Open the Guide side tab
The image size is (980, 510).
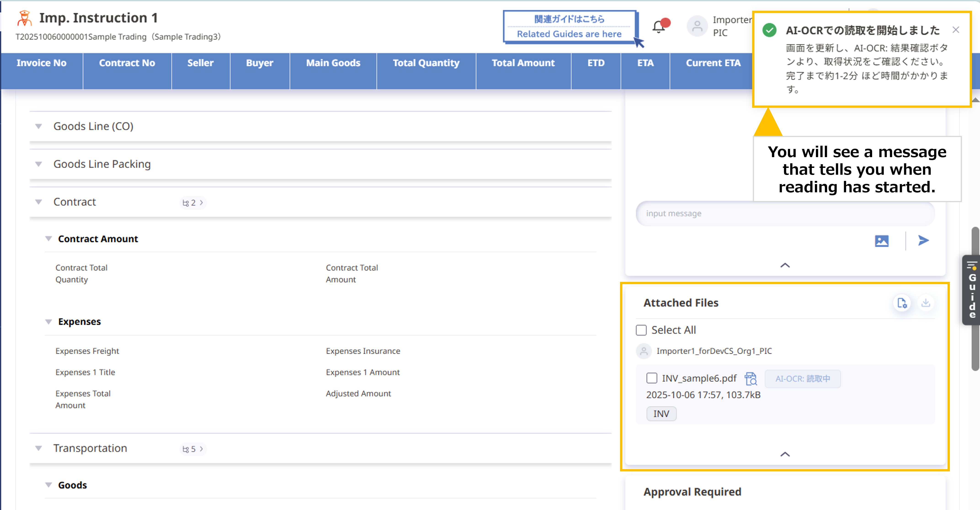point(972,290)
